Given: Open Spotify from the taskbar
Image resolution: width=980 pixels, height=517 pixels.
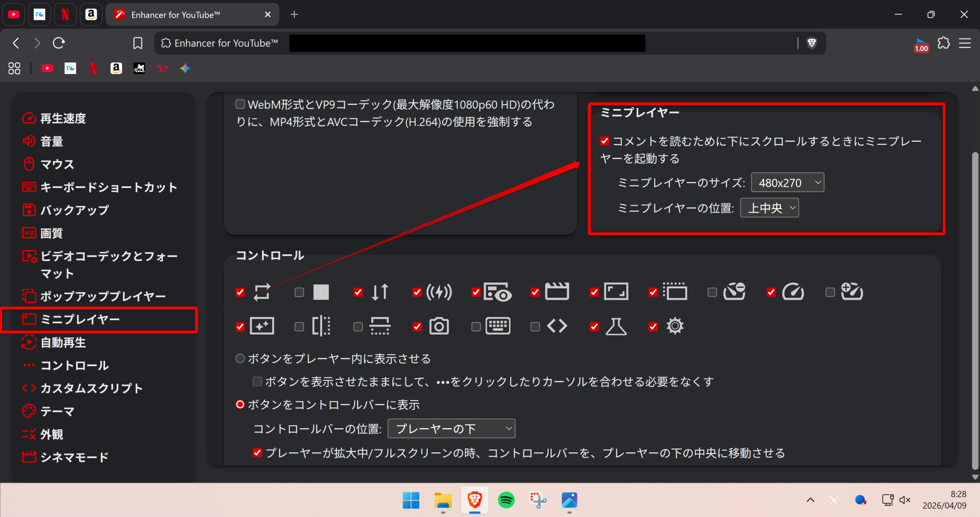Looking at the screenshot, I should tap(506, 500).
